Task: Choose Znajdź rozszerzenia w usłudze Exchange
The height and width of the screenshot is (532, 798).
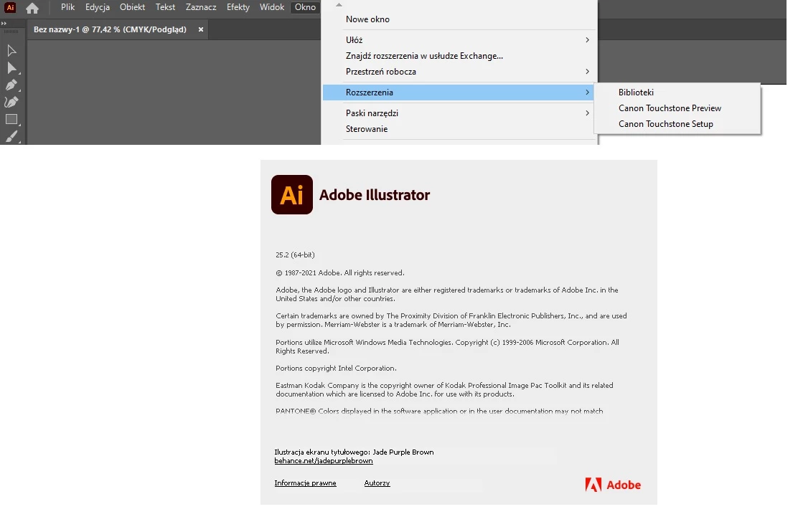Action: coord(459,56)
